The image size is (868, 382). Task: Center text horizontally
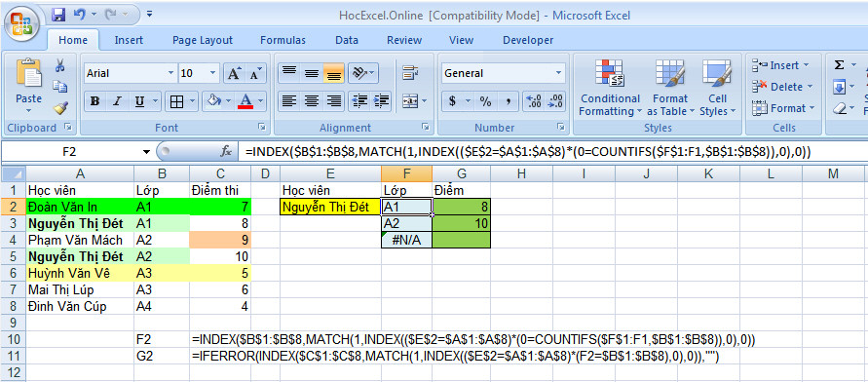[x=312, y=101]
